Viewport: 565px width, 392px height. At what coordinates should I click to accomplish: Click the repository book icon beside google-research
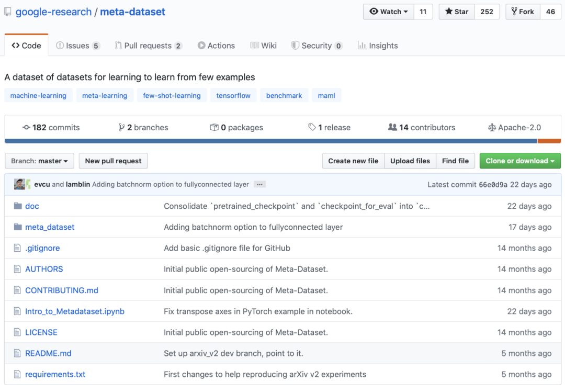coord(8,12)
